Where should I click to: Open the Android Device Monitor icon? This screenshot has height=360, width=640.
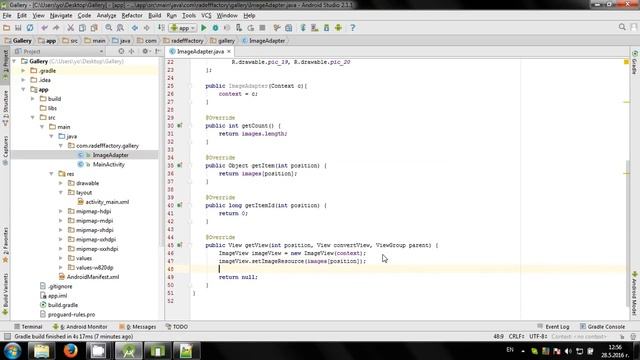338,28
